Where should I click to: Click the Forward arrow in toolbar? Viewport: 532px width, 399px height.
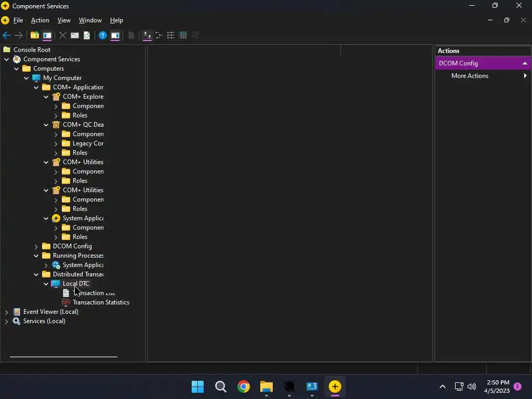[x=19, y=35]
